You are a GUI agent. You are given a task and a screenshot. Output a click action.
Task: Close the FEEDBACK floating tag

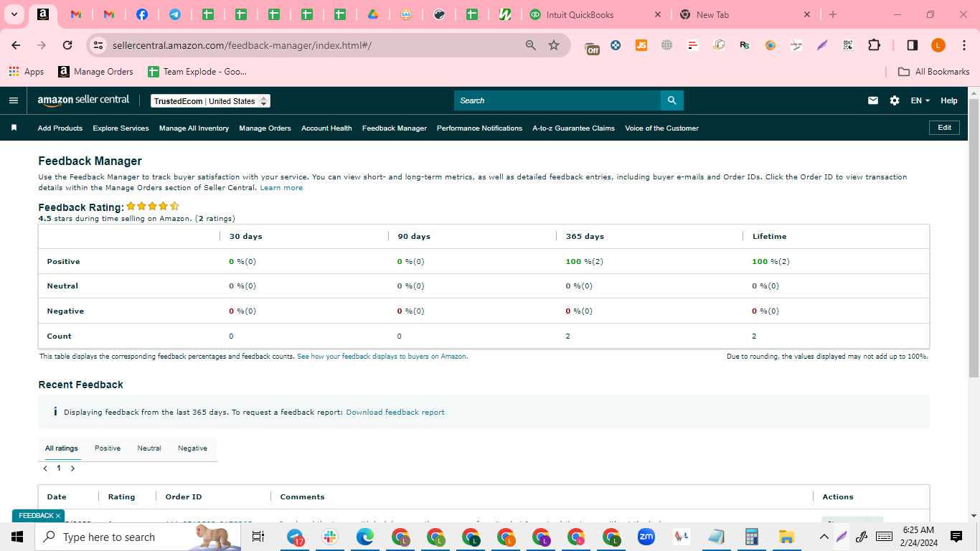(x=58, y=516)
